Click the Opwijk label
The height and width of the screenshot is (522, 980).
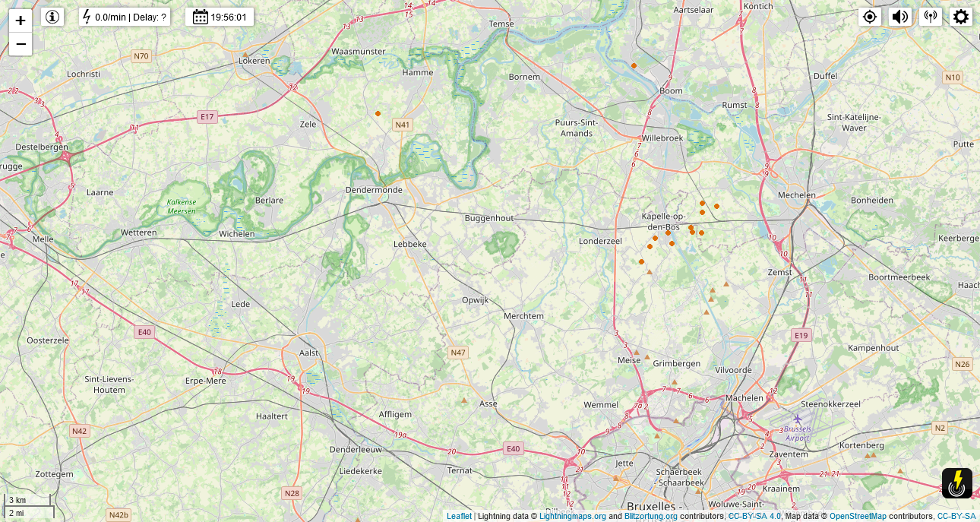pos(476,300)
